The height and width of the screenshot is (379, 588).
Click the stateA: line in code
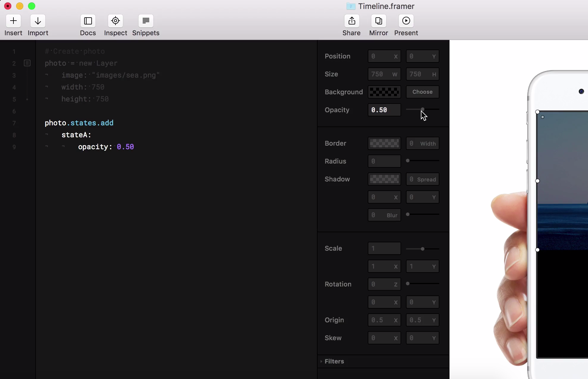click(76, 135)
